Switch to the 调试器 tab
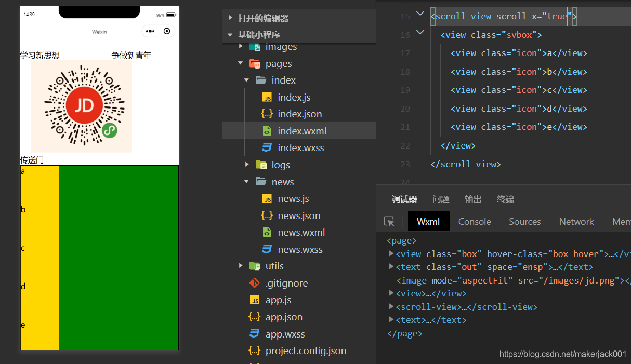Image resolution: width=631 pixels, height=364 pixels. [404, 199]
